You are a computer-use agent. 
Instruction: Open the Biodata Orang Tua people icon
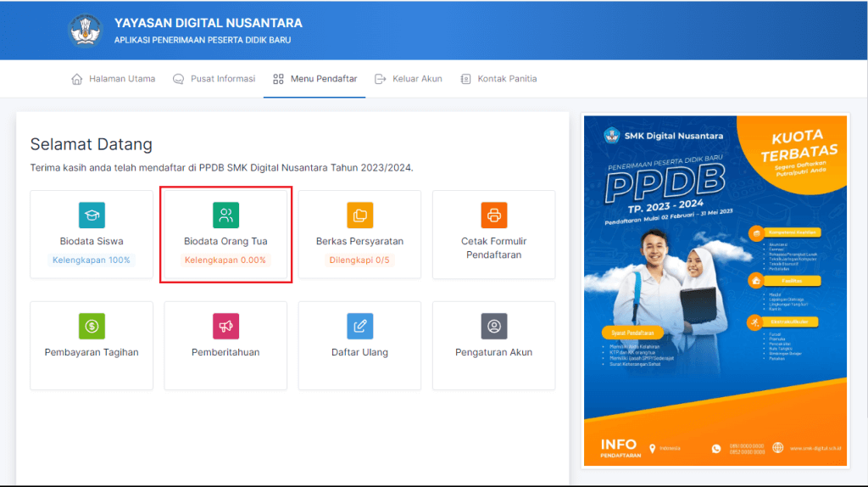pyautogui.click(x=225, y=216)
